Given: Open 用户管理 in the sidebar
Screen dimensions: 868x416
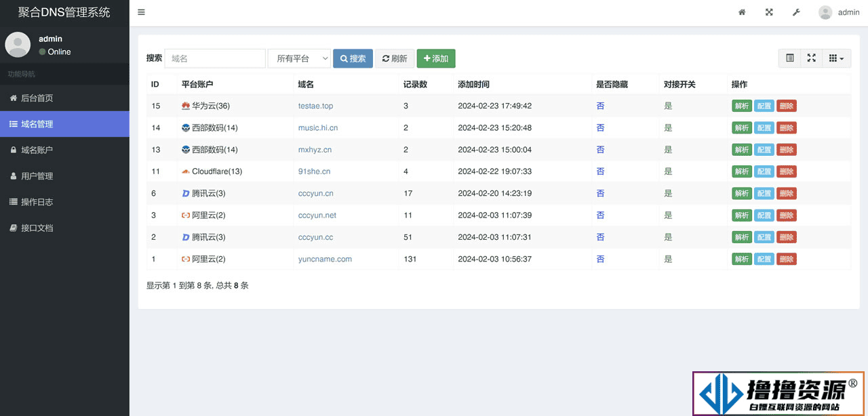Looking at the screenshot, I should (64, 175).
